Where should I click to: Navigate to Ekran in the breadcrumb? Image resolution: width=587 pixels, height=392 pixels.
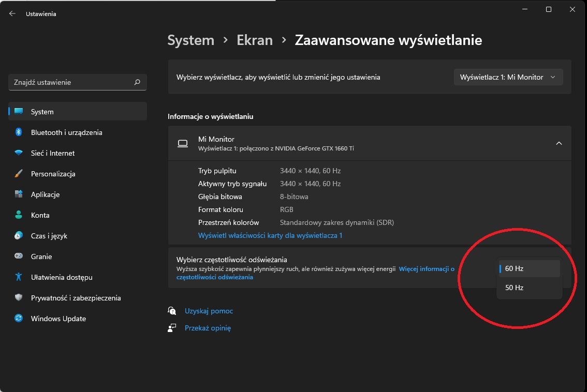click(254, 40)
